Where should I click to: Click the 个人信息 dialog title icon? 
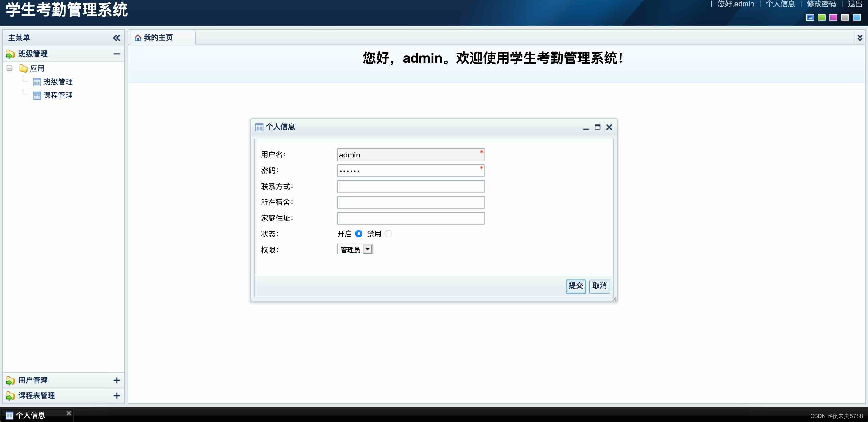click(259, 127)
